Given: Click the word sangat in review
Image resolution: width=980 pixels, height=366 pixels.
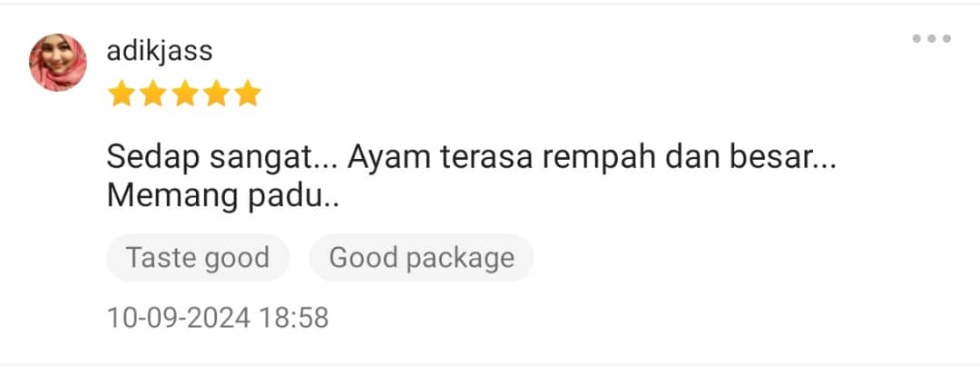Looking at the screenshot, I should point(260,158).
